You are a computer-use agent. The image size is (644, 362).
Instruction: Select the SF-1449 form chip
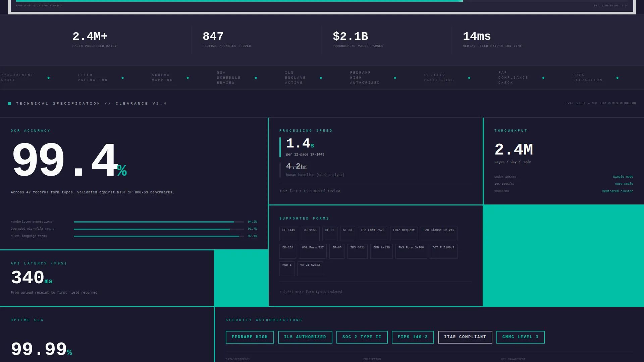pos(288,234)
